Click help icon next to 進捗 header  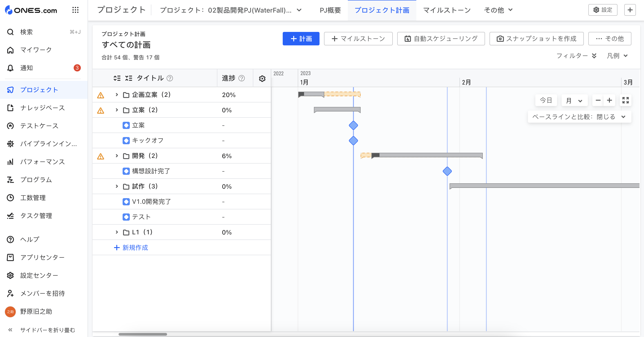point(242,78)
